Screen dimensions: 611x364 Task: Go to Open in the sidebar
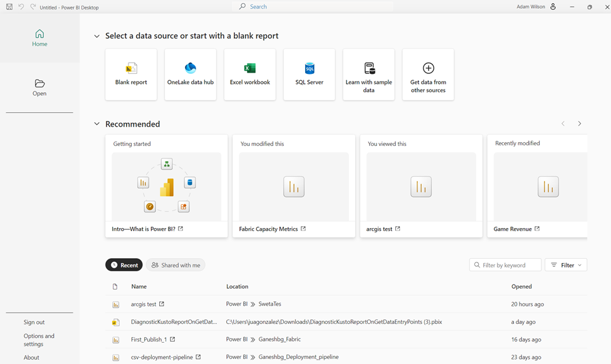pos(39,88)
